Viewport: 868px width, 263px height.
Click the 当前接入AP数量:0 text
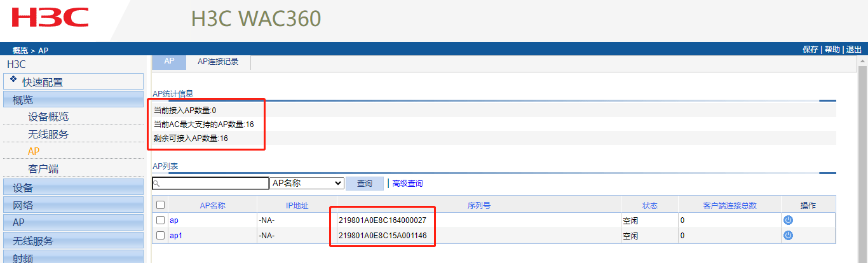click(185, 111)
